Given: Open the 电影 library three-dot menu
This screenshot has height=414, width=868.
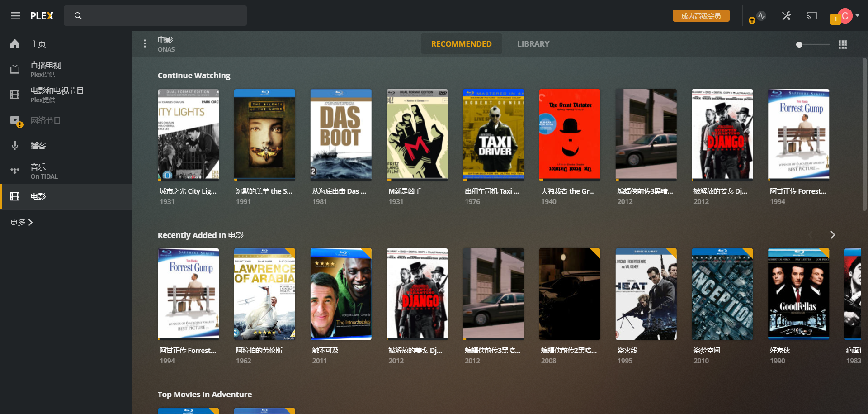Looking at the screenshot, I should click(x=145, y=43).
